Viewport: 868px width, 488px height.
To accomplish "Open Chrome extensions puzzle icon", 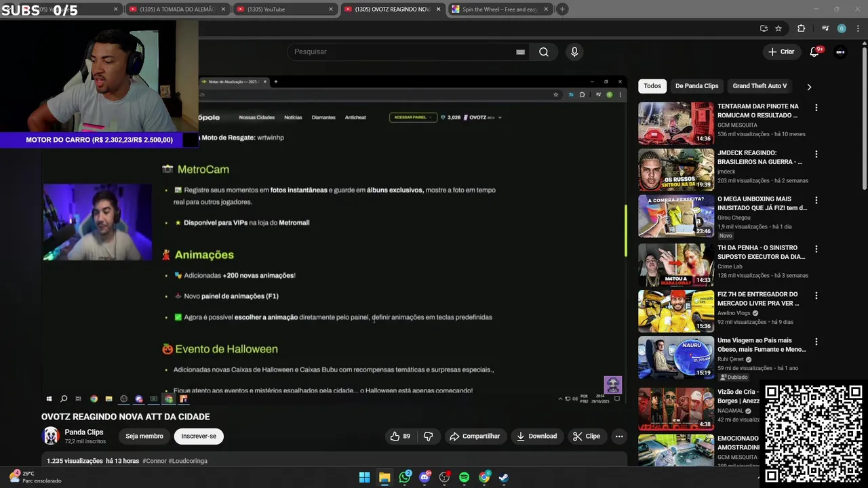I will 802,28.
